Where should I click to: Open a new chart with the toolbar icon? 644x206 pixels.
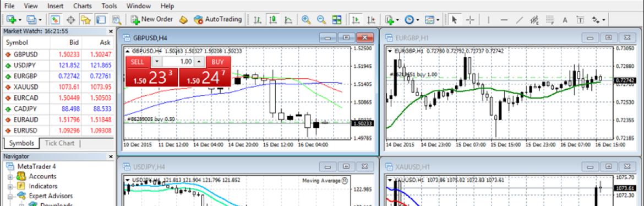[12, 19]
